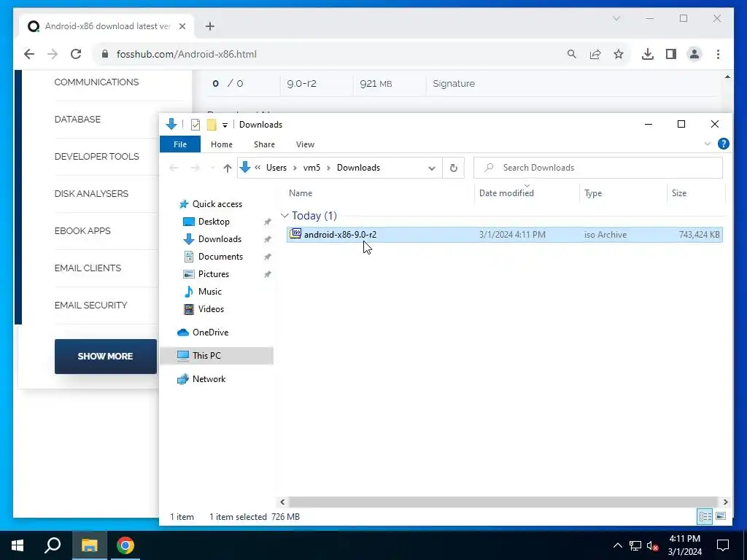Viewport: 747px width, 560px height.
Task: Click Chrome taskbar icon
Action: (x=125, y=545)
